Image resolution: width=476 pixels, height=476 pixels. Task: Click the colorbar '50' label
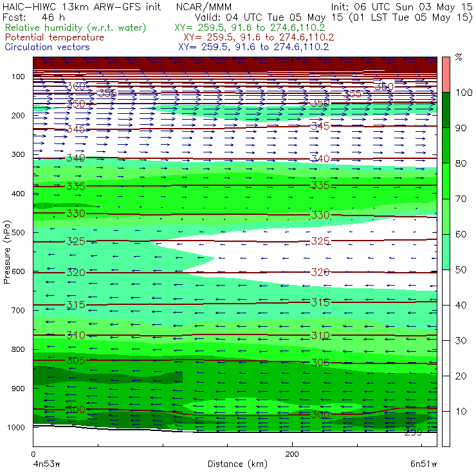[x=461, y=270]
